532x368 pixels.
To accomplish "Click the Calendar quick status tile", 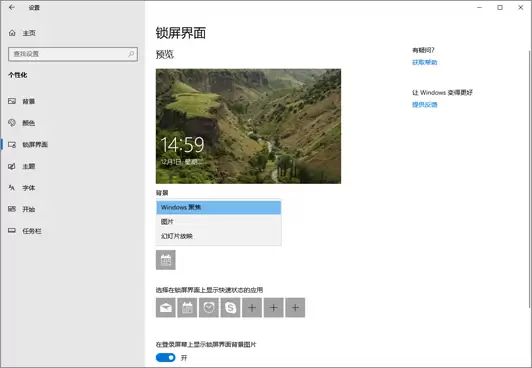I will pos(187,308).
